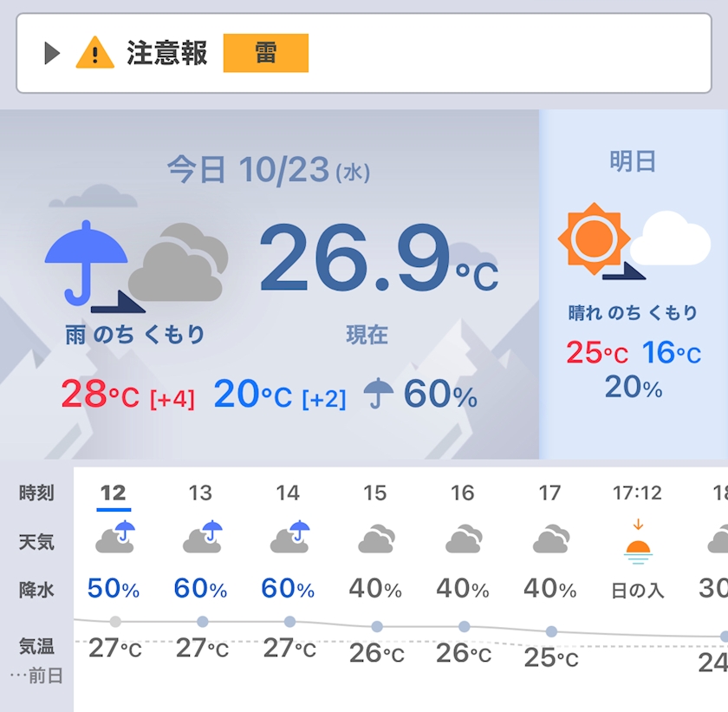Click the 13 o'clock rain cloud icon
This screenshot has width=728, height=712.
tap(203, 537)
